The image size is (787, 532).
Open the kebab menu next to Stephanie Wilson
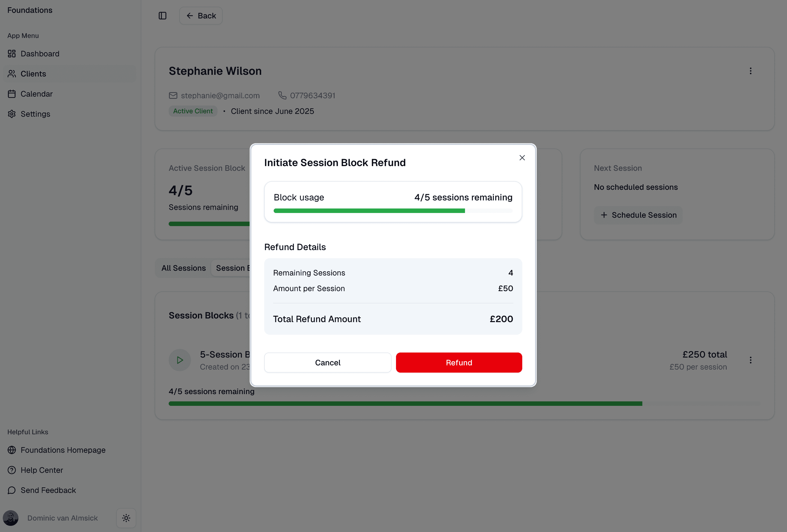pyautogui.click(x=751, y=71)
